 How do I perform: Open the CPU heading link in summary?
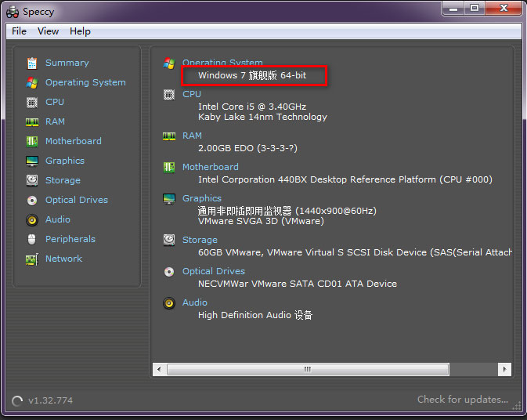(192, 94)
